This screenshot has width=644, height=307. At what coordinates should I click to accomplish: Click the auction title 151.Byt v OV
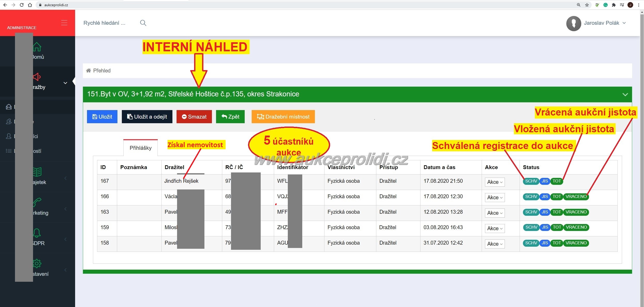tap(193, 94)
